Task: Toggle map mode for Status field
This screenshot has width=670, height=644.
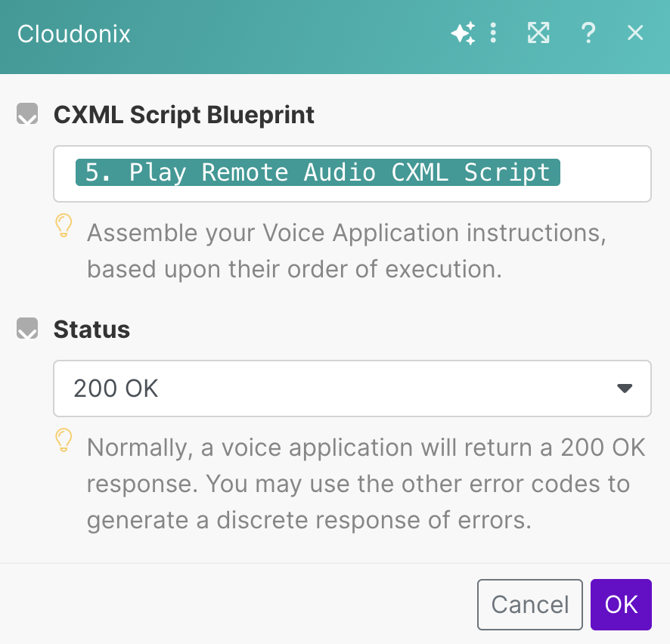Action: click(27, 330)
